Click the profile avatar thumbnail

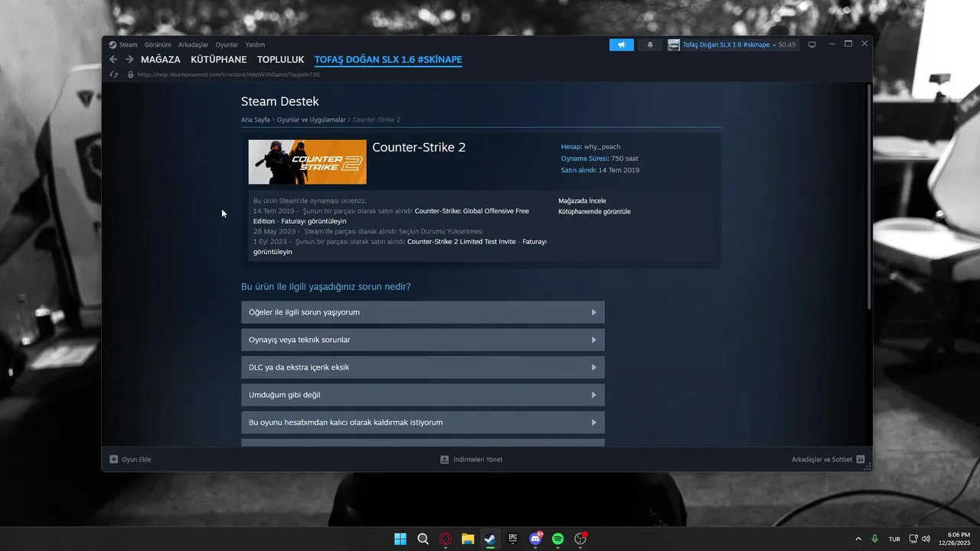(674, 44)
